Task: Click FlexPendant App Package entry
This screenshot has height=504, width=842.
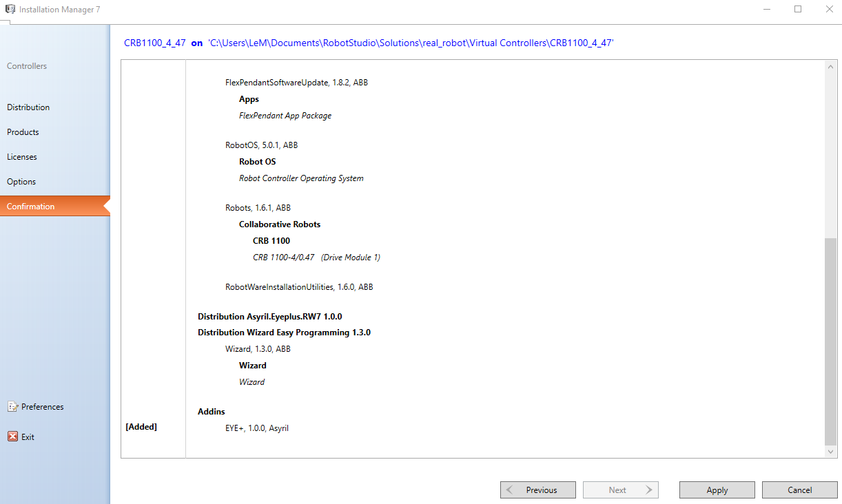Action: pyautogui.click(x=285, y=116)
